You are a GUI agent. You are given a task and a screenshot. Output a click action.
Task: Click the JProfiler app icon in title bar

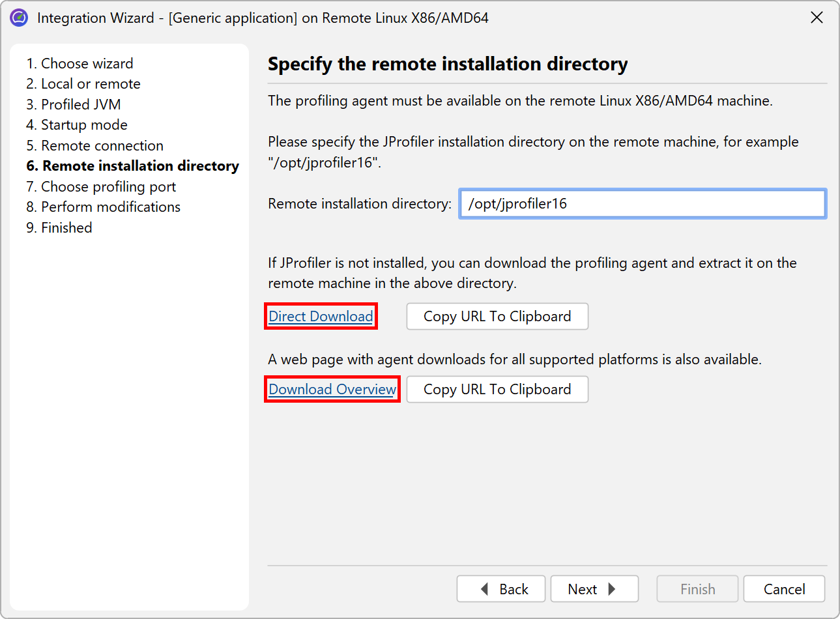click(19, 18)
